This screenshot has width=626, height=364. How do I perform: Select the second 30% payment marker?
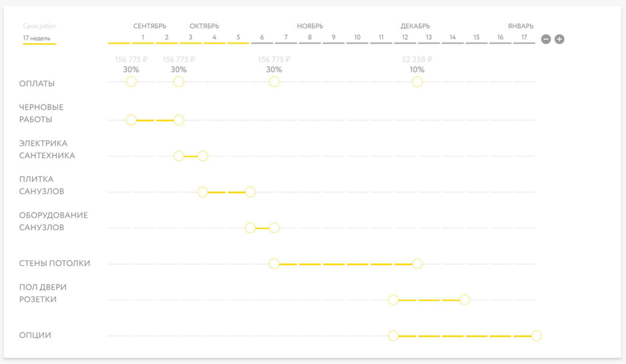point(179,82)
